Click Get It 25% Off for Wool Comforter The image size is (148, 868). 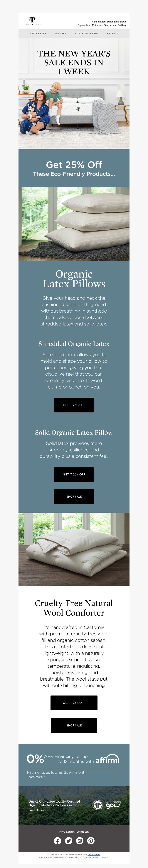74,703
